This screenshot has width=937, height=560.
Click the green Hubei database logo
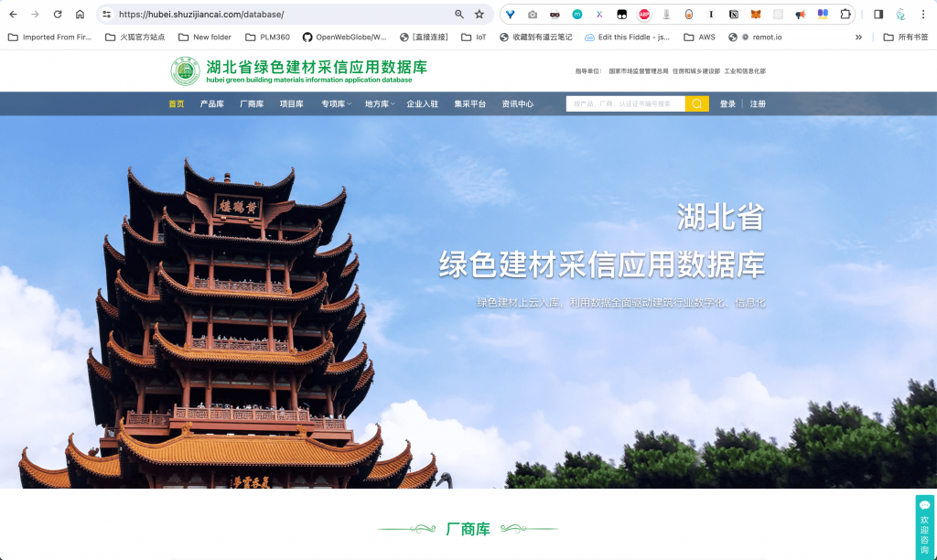coord(185,71)
